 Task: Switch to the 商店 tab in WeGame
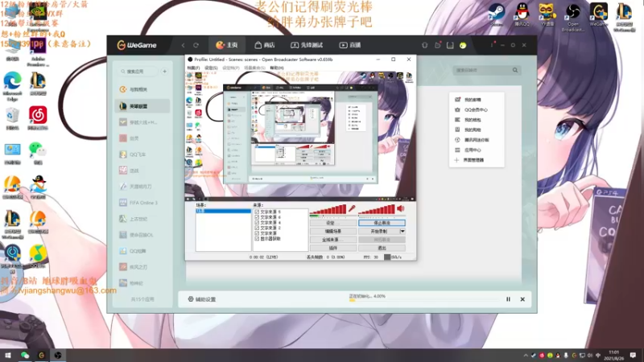(265, 45)
